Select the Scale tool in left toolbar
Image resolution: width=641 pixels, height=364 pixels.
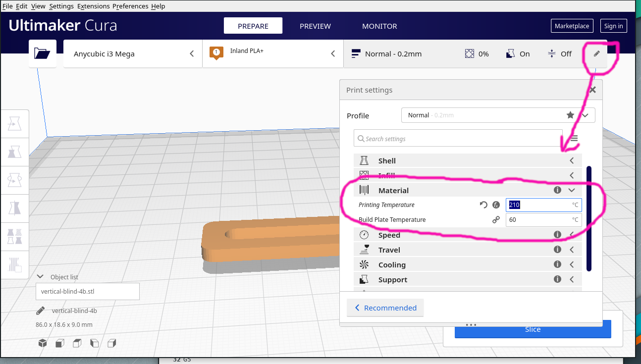point(15,152)
